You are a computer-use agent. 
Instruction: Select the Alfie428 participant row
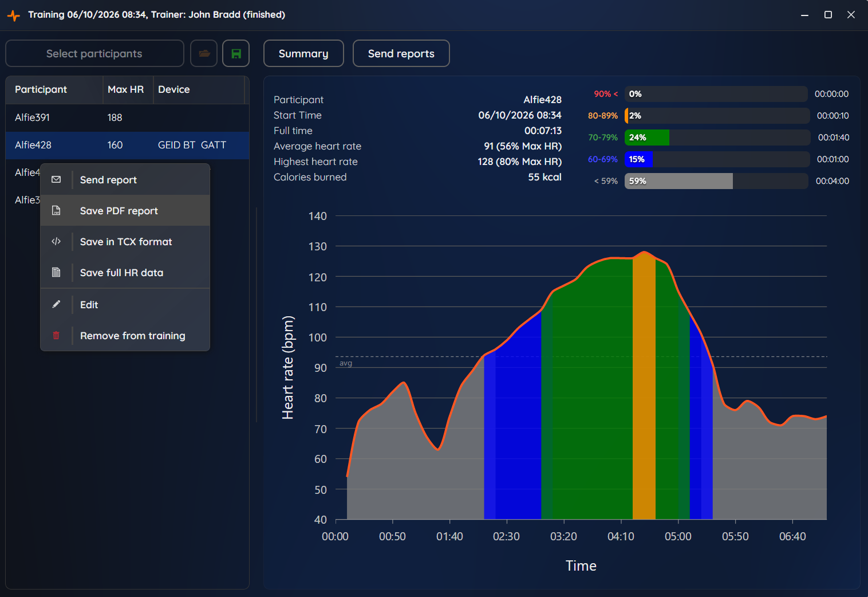tap(127, 145)
